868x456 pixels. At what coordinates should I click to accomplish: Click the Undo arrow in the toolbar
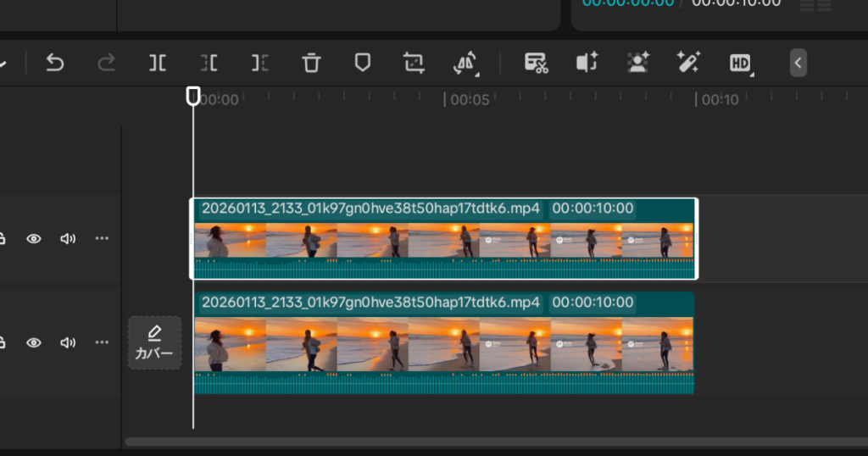pyautogui.click(x=55, y=63)
